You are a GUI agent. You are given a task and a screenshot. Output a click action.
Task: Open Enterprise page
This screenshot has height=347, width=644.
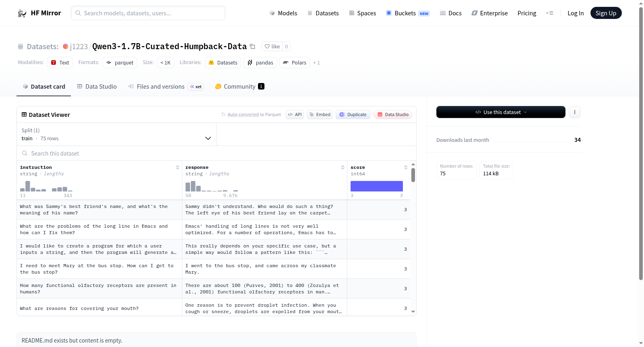(490, 13)
